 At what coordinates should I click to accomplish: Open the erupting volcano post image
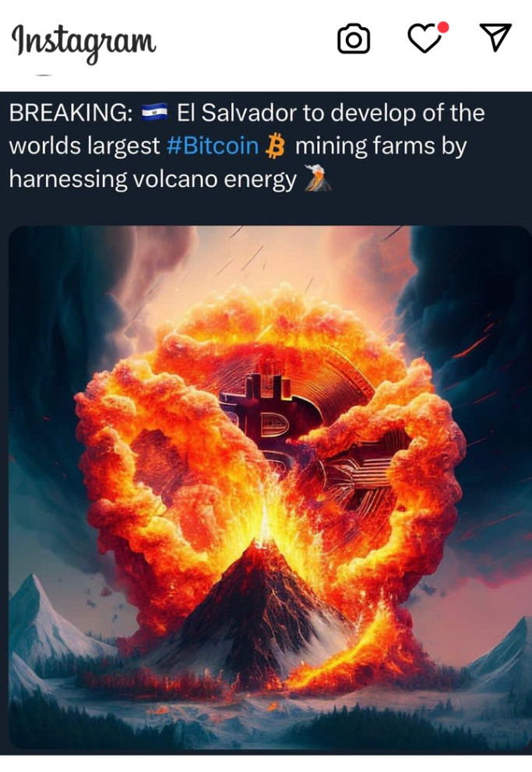pyautogui.click(x=270, y=488)
